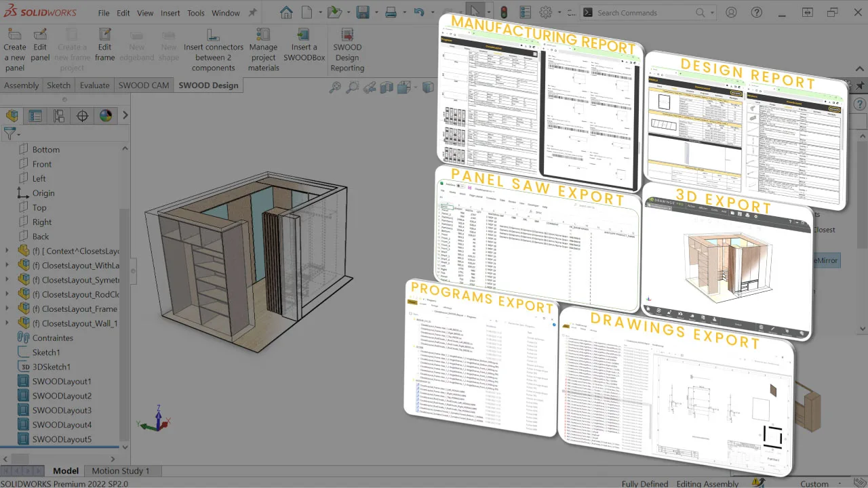The width and height of the screenshot is (868, 488).
Task: Expand the ClosetsLayout_Frame tree node
Action: coord(7,308)
